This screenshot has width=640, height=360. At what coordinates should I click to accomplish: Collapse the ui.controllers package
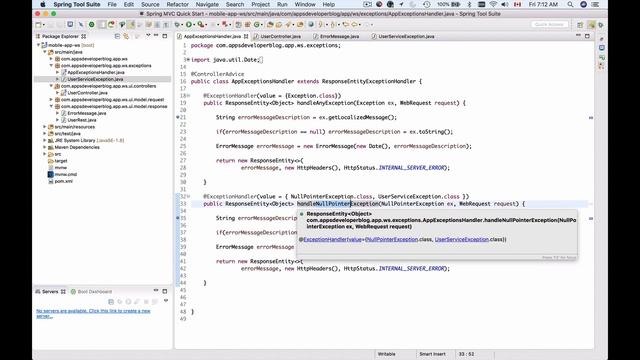coord(51,86)
